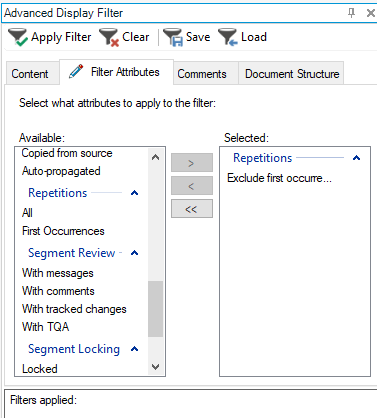
Task: Collapse the Repetitions group in Selected list
Action: [356, 158]
